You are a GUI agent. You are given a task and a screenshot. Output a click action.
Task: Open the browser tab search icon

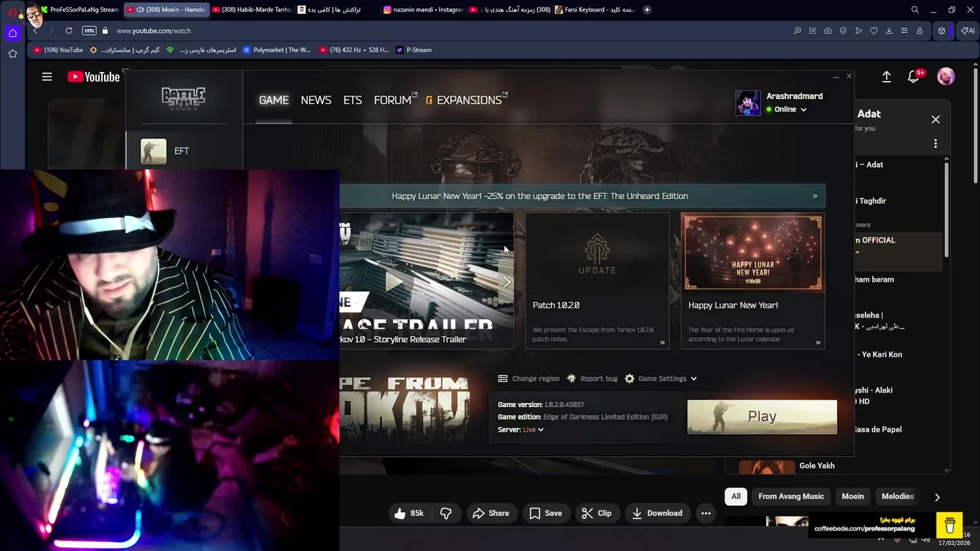[x=915, y=10]
